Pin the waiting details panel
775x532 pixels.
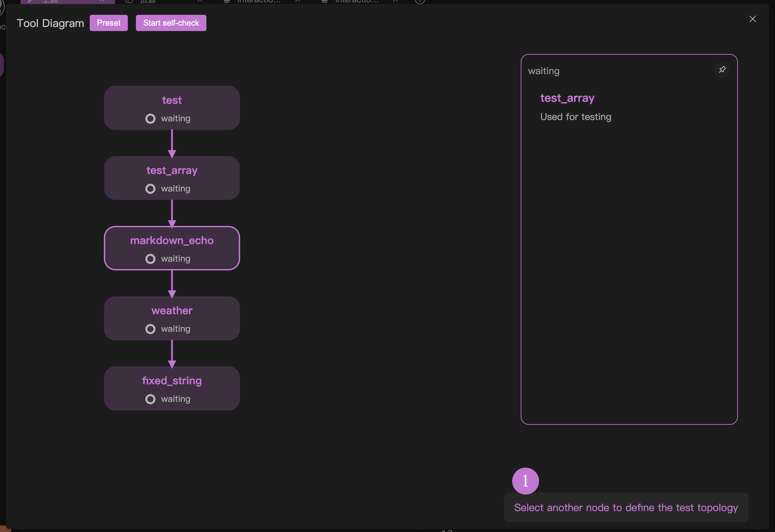pos(722,70)
